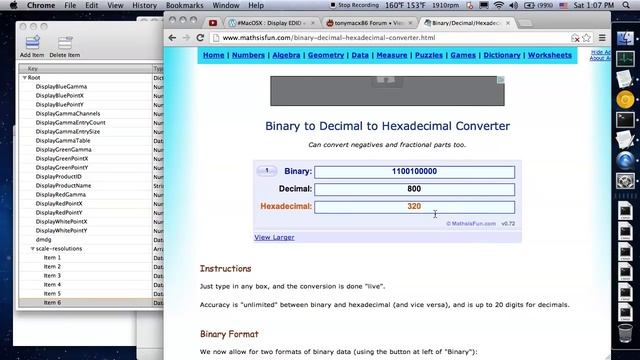The height and width of the screenshot is (360, 640).
Task: Click the Chrome address bar URL
Action: (329, 38)
